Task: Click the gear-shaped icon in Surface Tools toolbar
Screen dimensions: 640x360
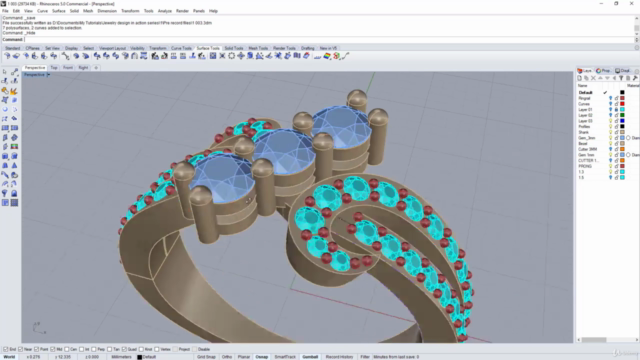Action: point(231,56)
